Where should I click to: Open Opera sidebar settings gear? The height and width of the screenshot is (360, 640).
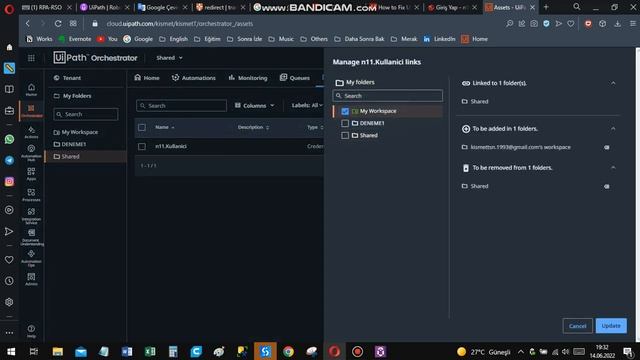point(9,302)
